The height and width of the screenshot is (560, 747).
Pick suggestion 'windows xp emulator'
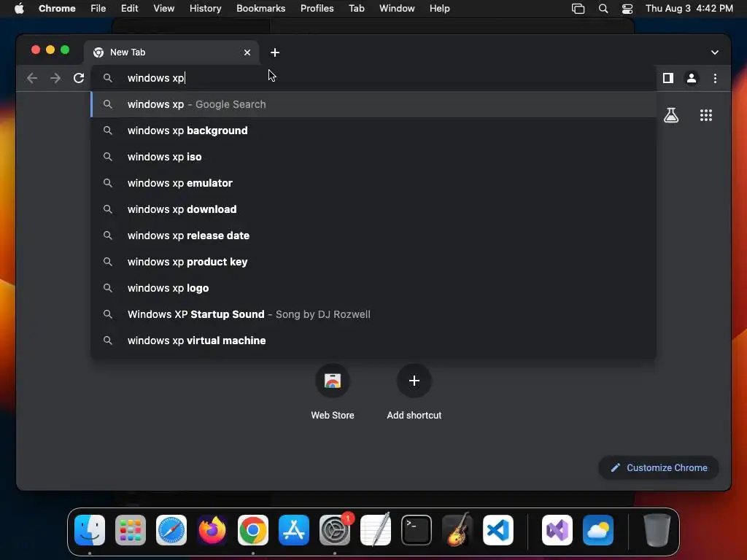[x=373, y=183]
